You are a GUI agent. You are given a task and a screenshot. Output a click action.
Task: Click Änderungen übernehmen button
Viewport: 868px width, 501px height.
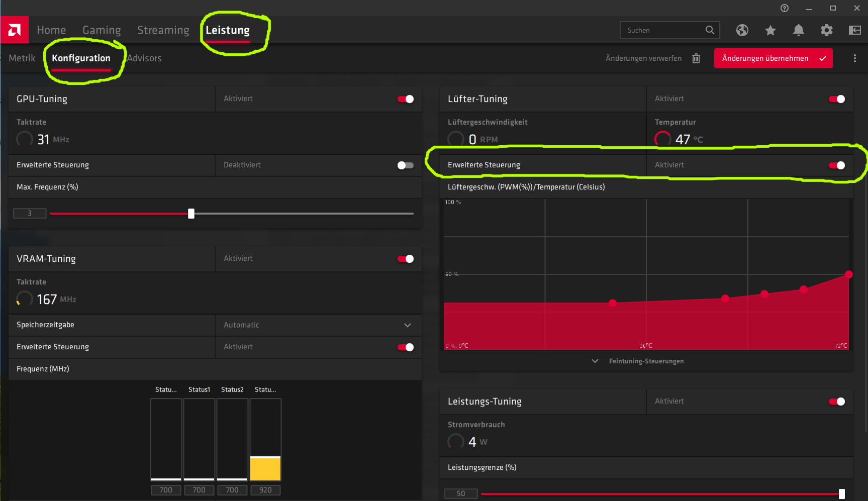pos(773,58)
